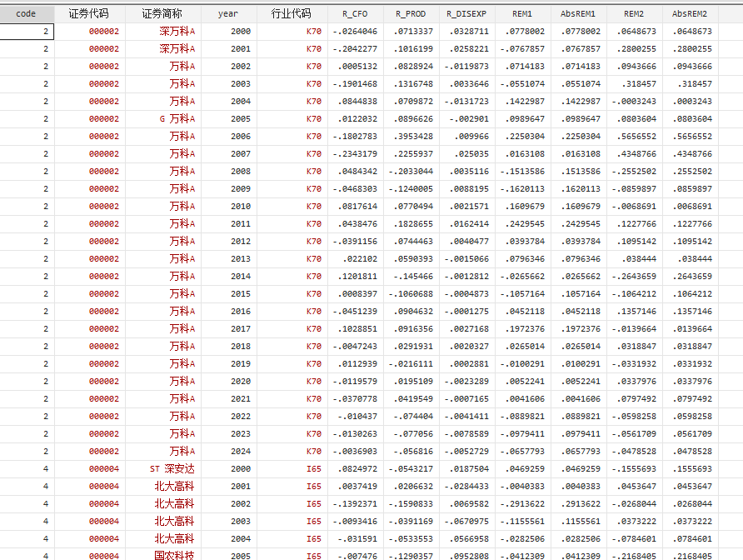Viewport: 743px width, 560px height.
Task: Click R_PROD value -.145466
Action: pos(413,277)
